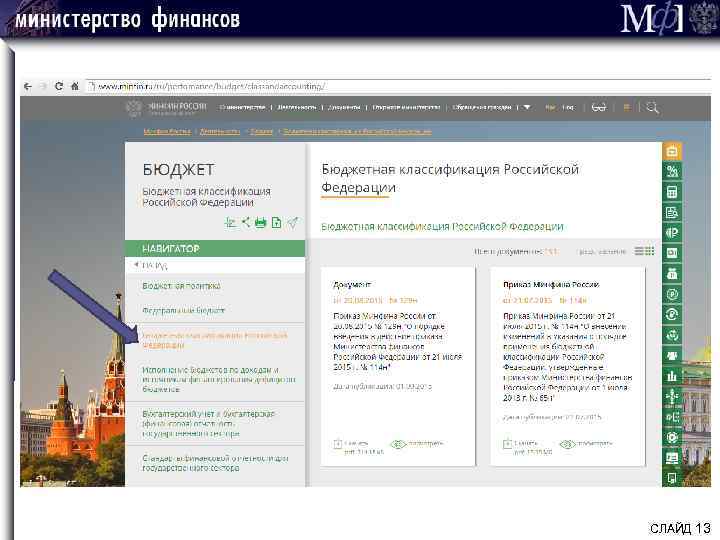Open the 'О министерстве' top menu item

pyautogui.click(x=242, y=107)
